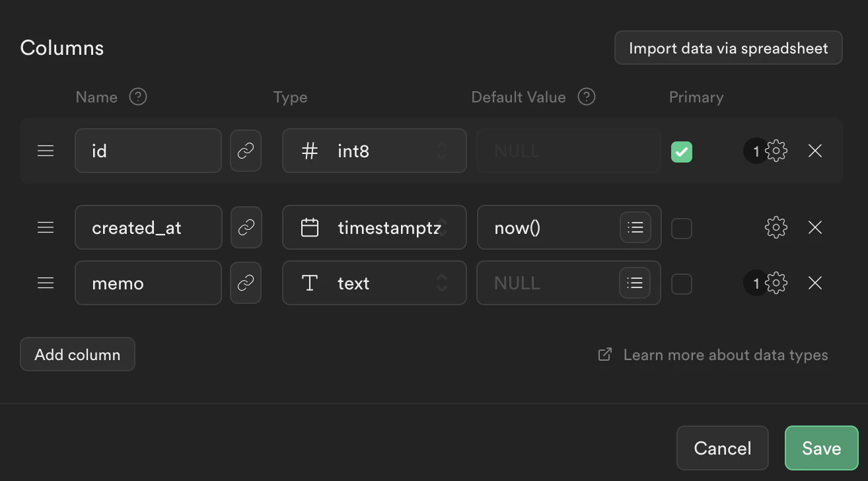
Task: Remove the id column
Action: coord(815,151)
